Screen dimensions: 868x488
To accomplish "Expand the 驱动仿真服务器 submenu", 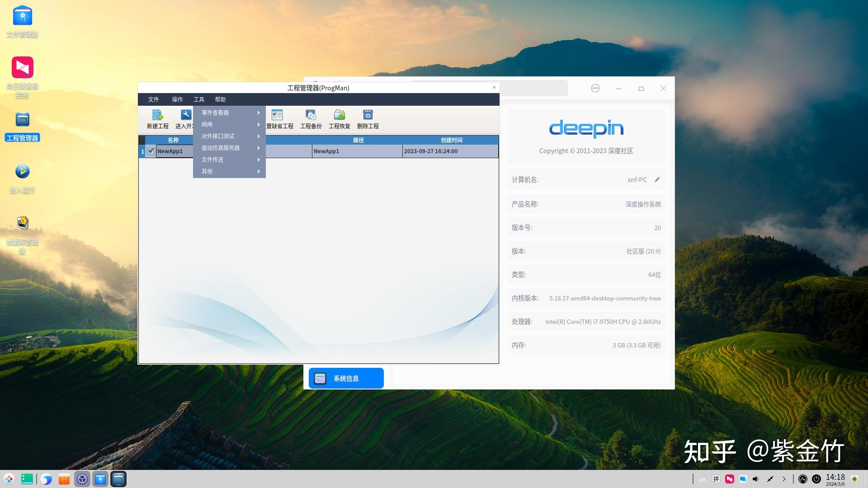I will (x=229, y=148).
